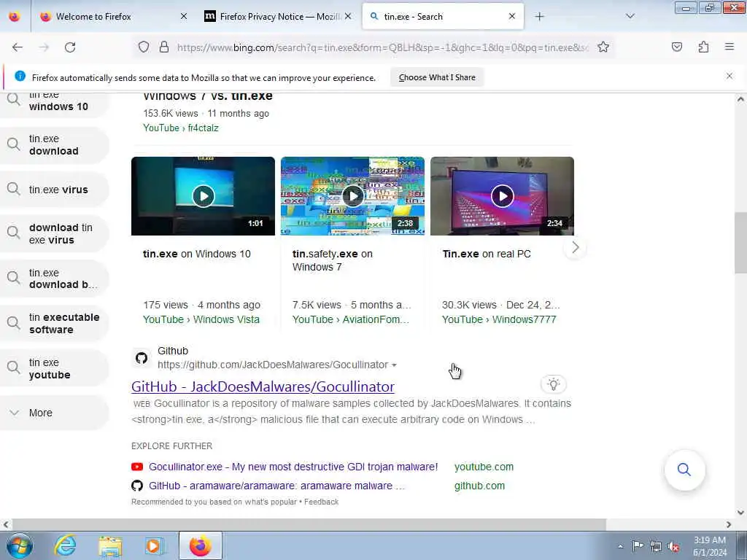
Task: Click the horizontal scrollbar thumb
Action: click(309, 524)
